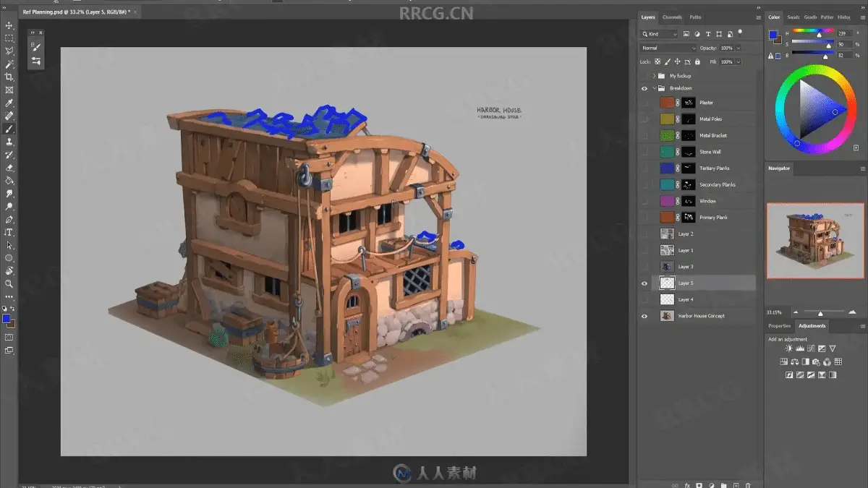868x488 pixels.
Task: Open the Fill value dropdown
Action: point(737,62)
